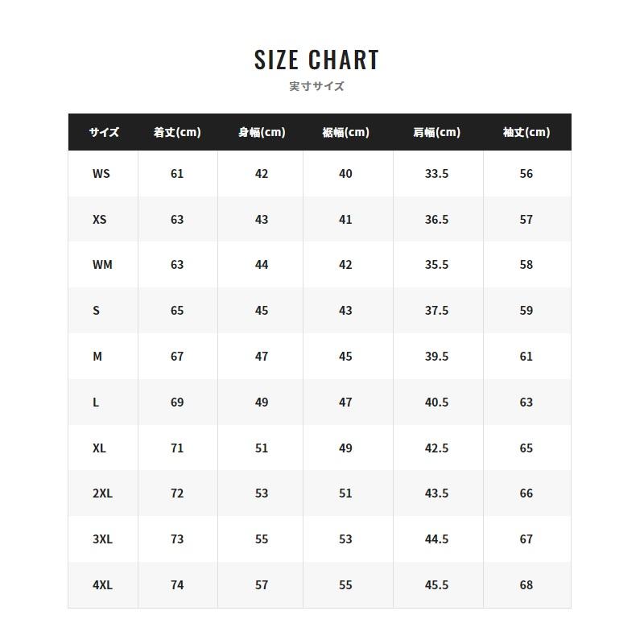Select the WM size row label
Image resolution: width=644 pixels, height=644 pixels.
tap(102, 265)
